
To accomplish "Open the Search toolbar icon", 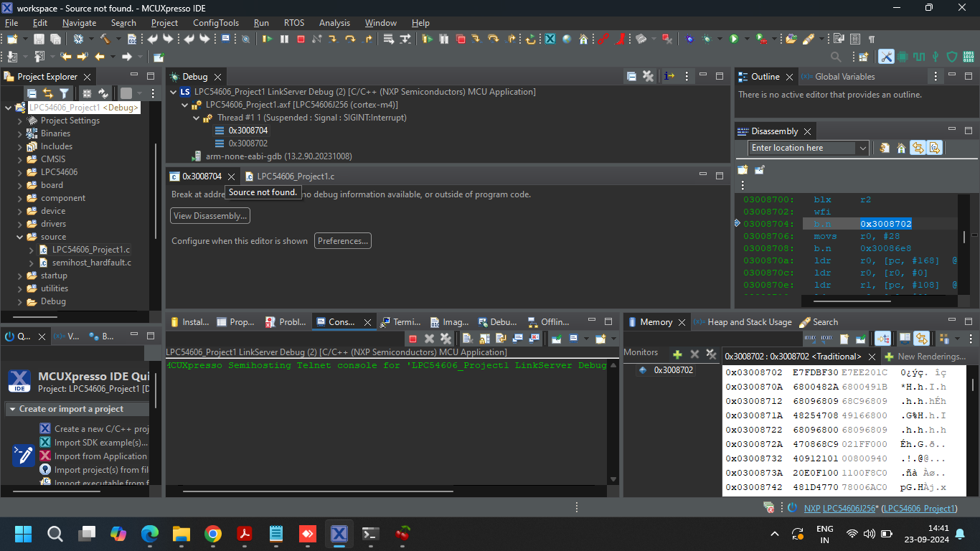I will pyautogui.click(x=835, y=56).
